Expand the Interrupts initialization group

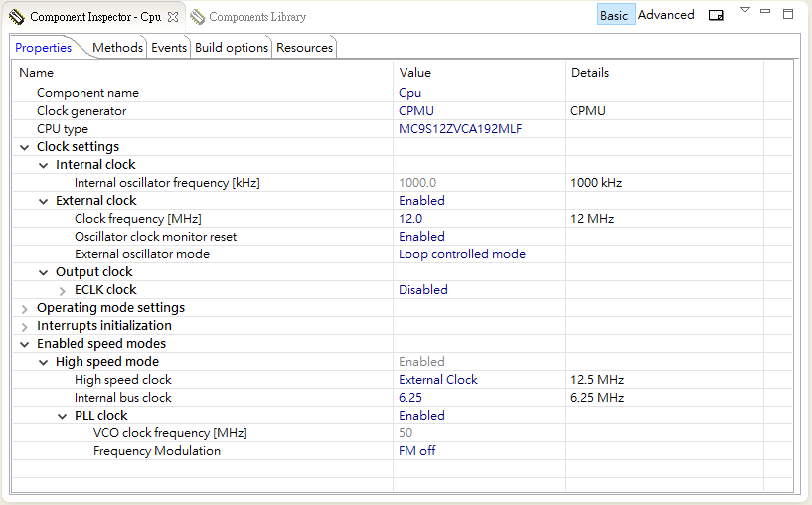[x=25, y=326]
